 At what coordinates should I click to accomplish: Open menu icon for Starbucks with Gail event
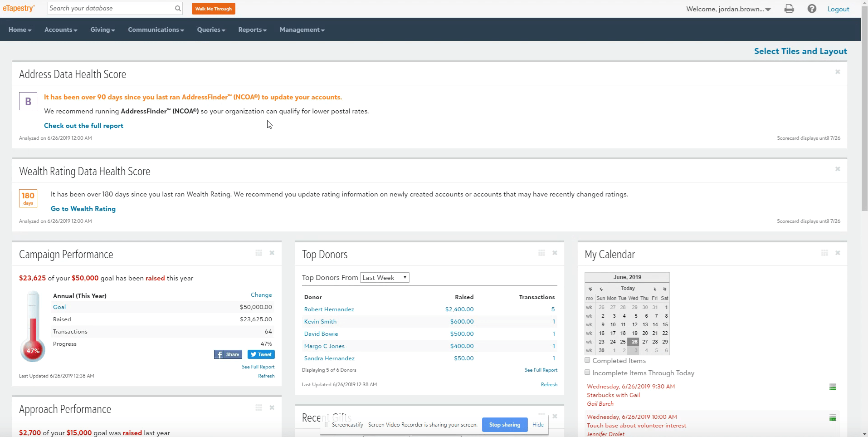pos(833,387)
